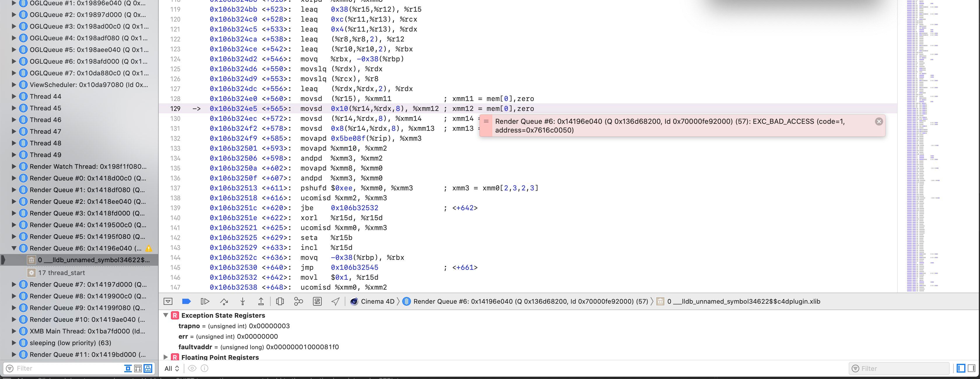Click the Continue program execution icon
This screenshot has height=379, width=980.
click(x=205, y=301)
